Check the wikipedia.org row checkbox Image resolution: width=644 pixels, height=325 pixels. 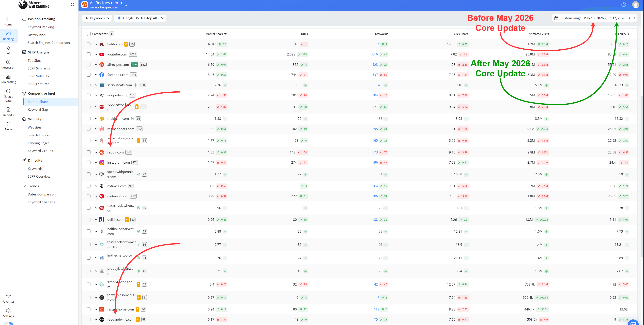click(88, 95)
